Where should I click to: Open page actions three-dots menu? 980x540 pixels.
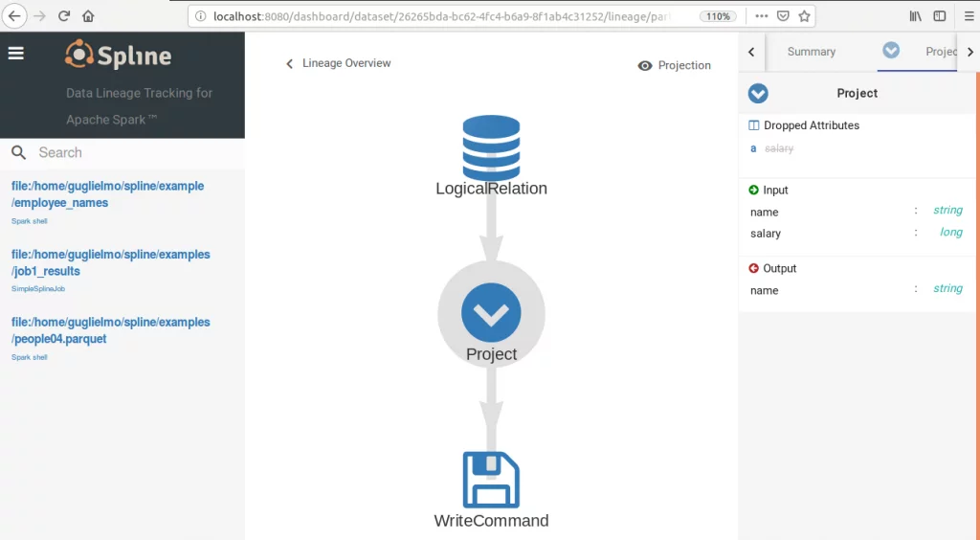point(761,16)
